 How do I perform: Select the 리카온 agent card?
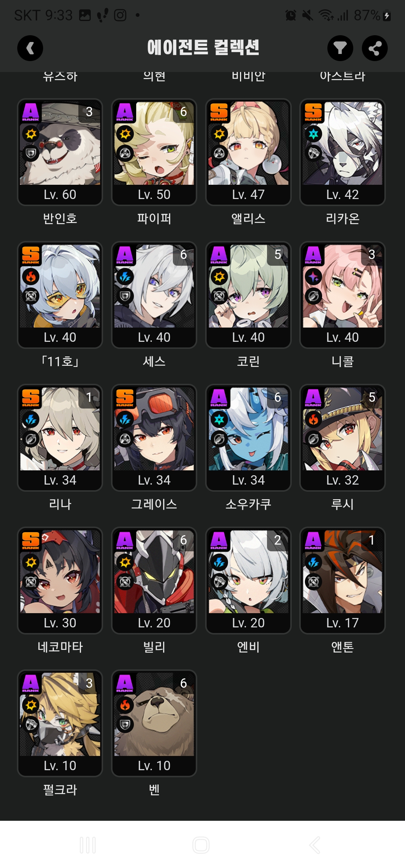point(342,152)
